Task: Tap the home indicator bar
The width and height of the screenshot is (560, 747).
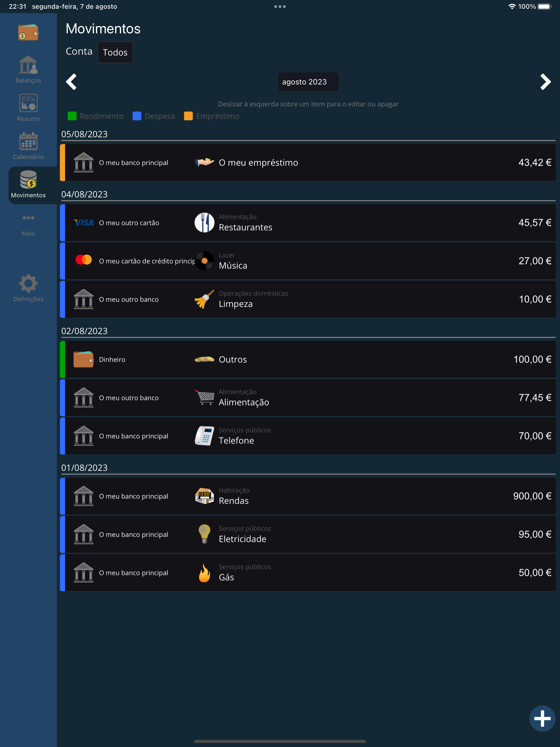Action: point(280,741)
